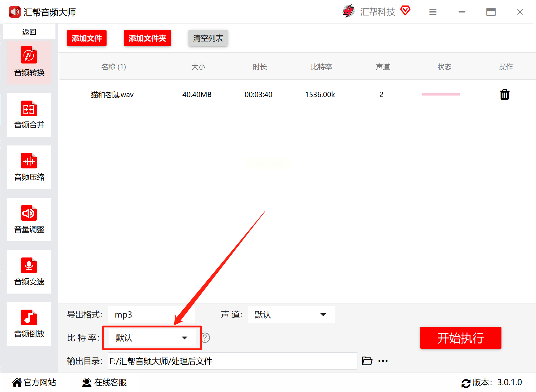Screen dimensions: 536x392
Task: Click the bitrate help question mark icon
Action: [205, 338]
